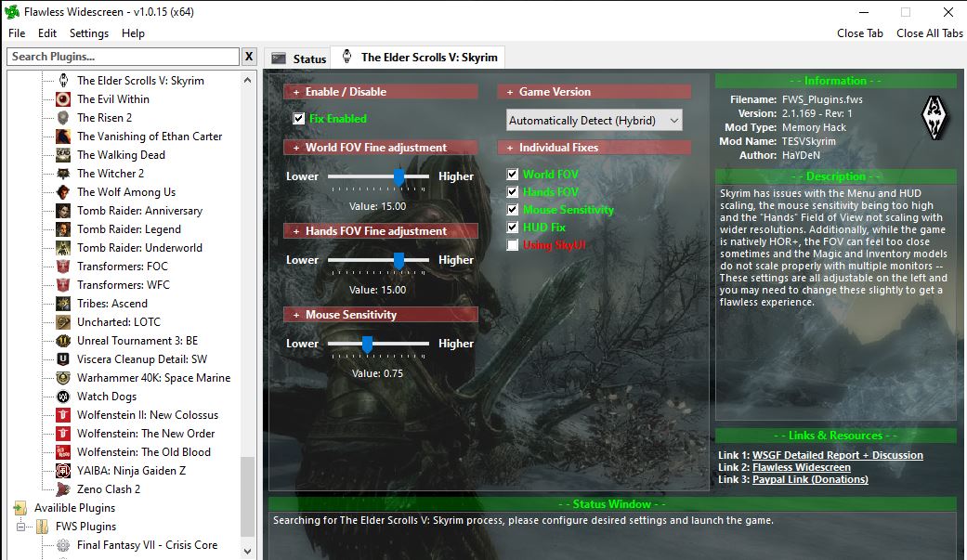
Task: Disable the HUD Fix checkbox
Action: point(512,227)
